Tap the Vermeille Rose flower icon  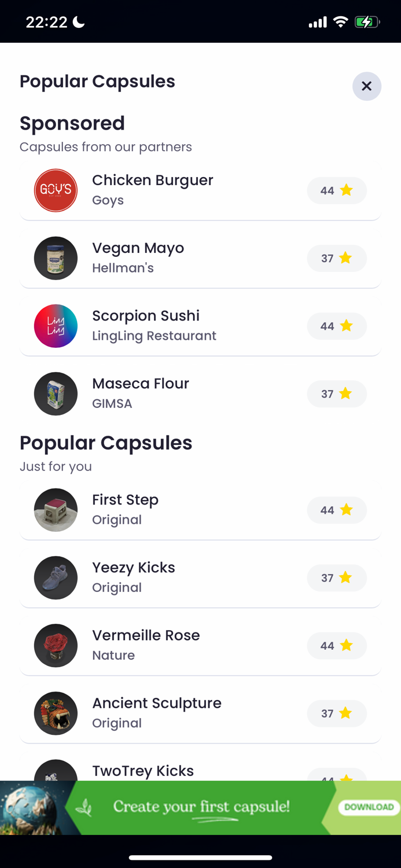click(56, 645)
